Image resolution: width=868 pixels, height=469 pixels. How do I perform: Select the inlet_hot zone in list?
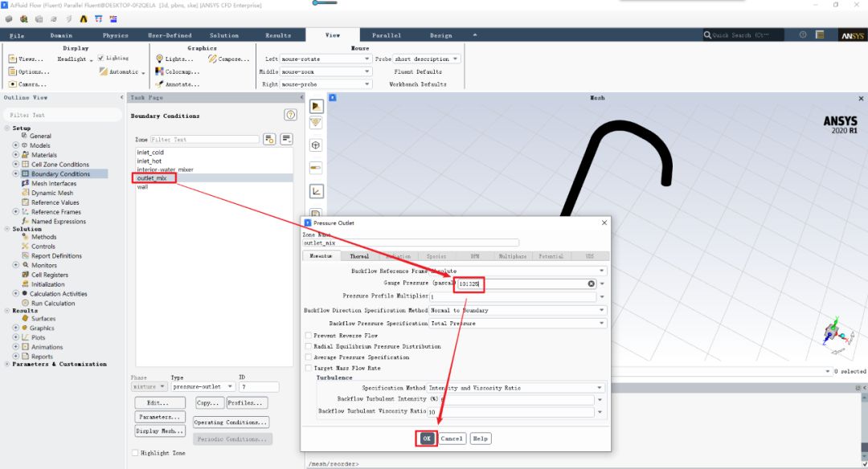click(215, 161)
